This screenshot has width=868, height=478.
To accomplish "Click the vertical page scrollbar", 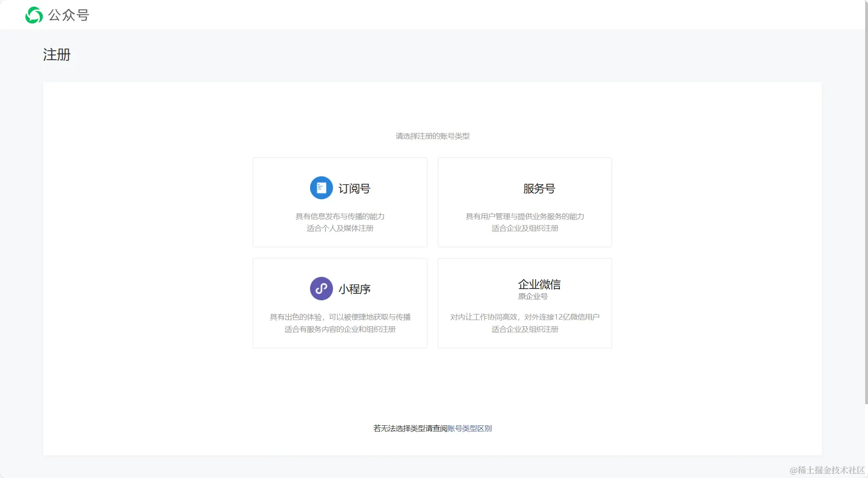I will pos(866,202).
